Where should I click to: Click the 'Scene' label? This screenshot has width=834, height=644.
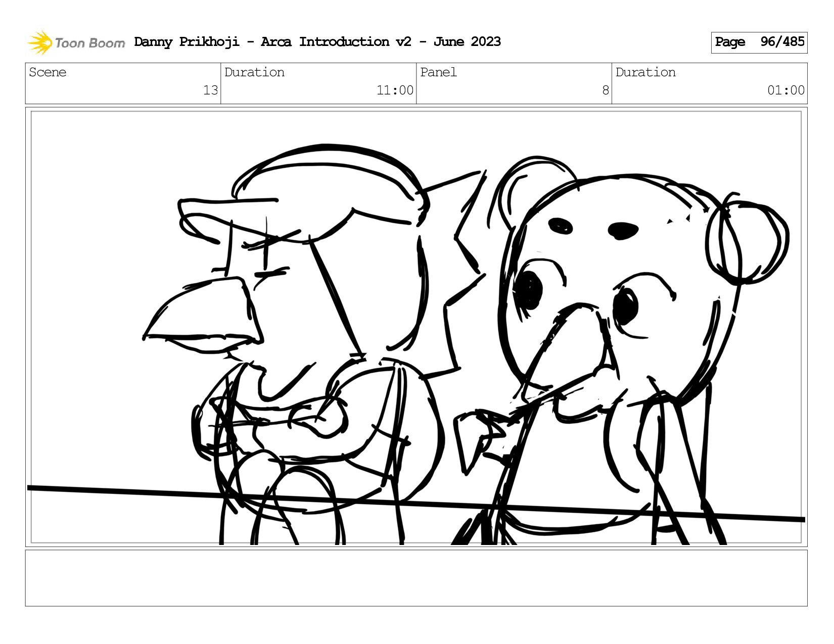(48, 72)
